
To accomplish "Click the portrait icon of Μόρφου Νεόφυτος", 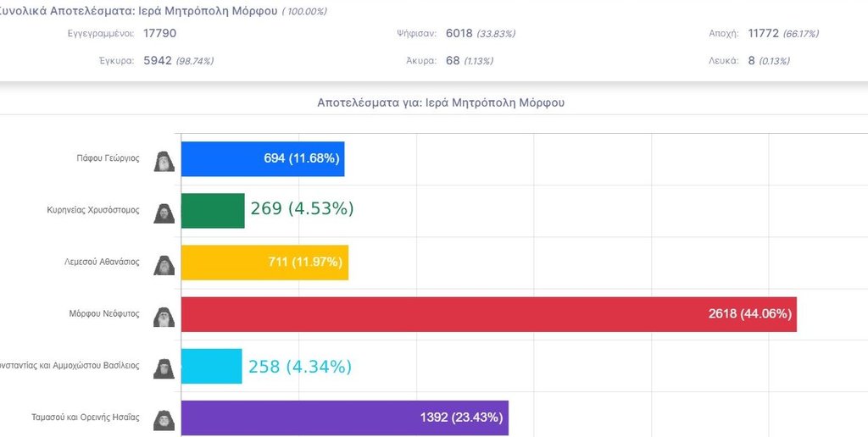I will 164,317.
